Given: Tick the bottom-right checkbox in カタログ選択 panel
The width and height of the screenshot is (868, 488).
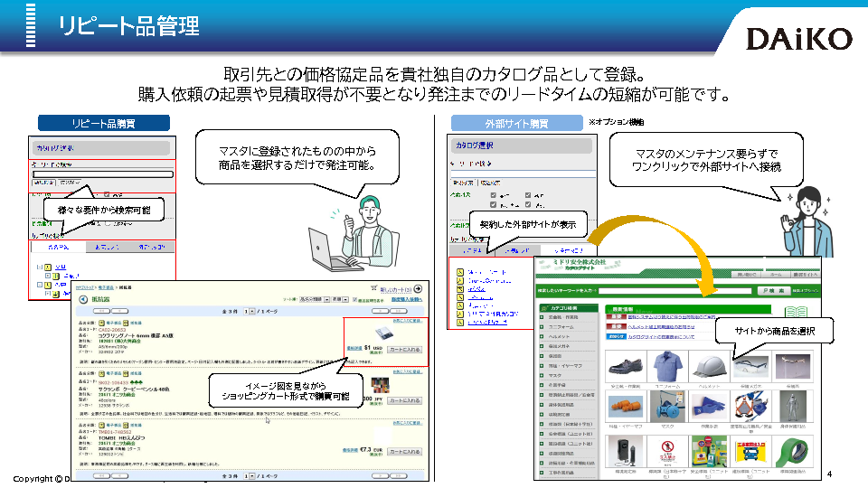Looking at the screenshot, I should 527,205.
